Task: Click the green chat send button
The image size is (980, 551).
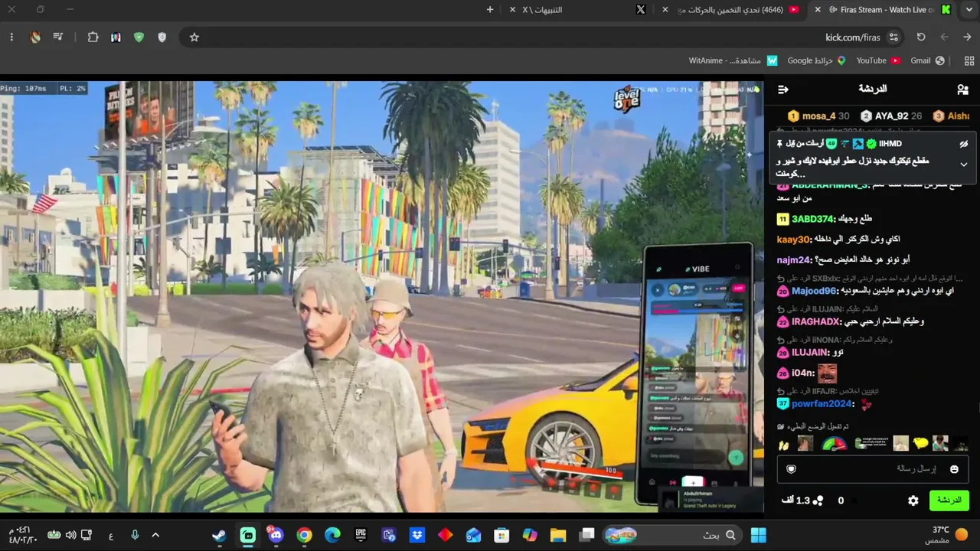Action: pos(949,500)
